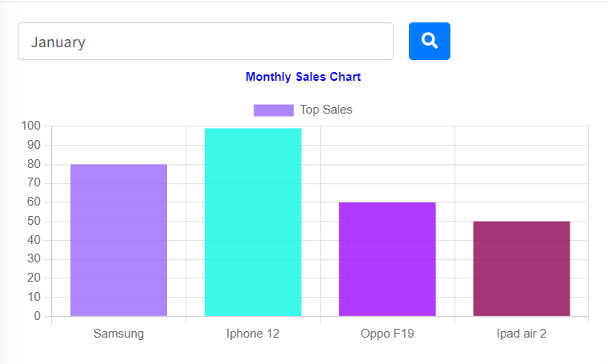This screenshot has height=364, width=608.
Task: Click the 30 value on y-axis
Action: (34, 259)
